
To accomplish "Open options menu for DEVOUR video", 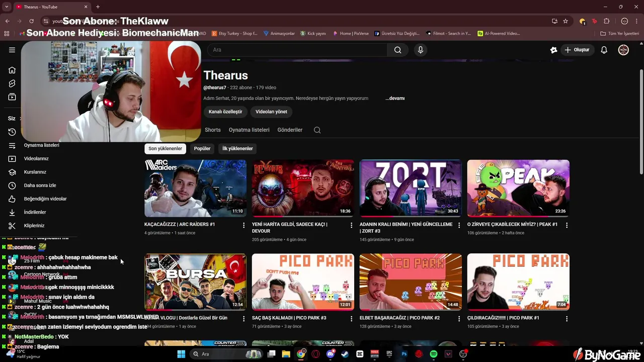I will coord(352,225).
